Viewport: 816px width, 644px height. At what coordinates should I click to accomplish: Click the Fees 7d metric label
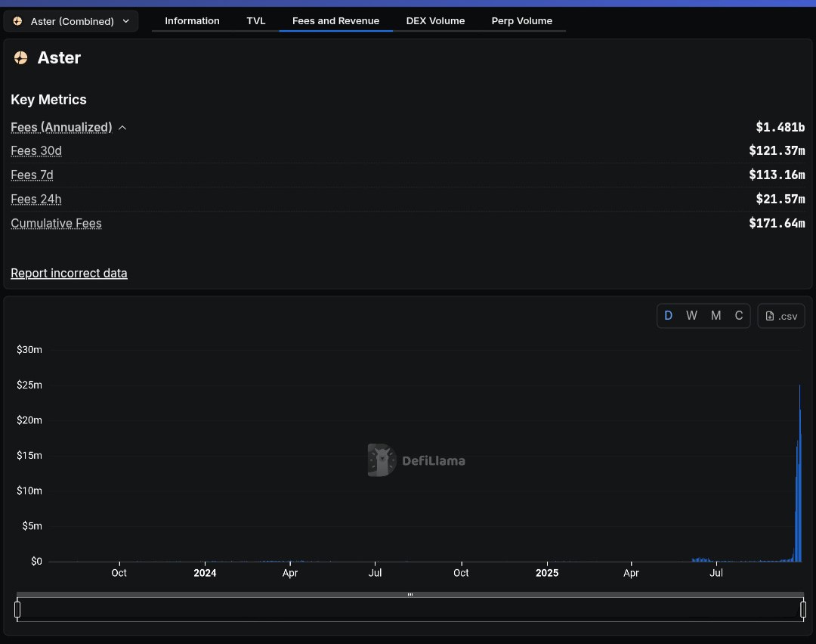tap(32, 175)
